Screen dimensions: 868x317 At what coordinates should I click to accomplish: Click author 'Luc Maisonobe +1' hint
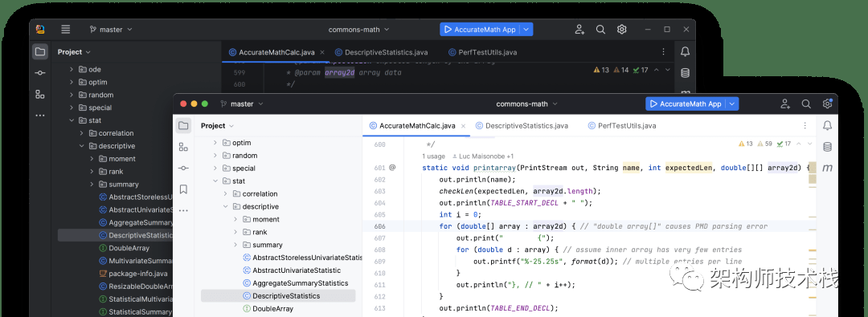(x=484, y=156)
